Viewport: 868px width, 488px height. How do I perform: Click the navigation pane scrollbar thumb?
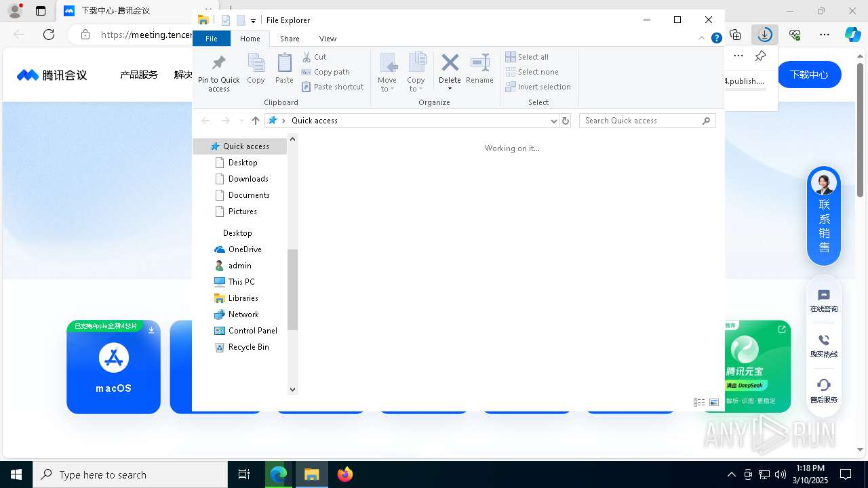292,290
